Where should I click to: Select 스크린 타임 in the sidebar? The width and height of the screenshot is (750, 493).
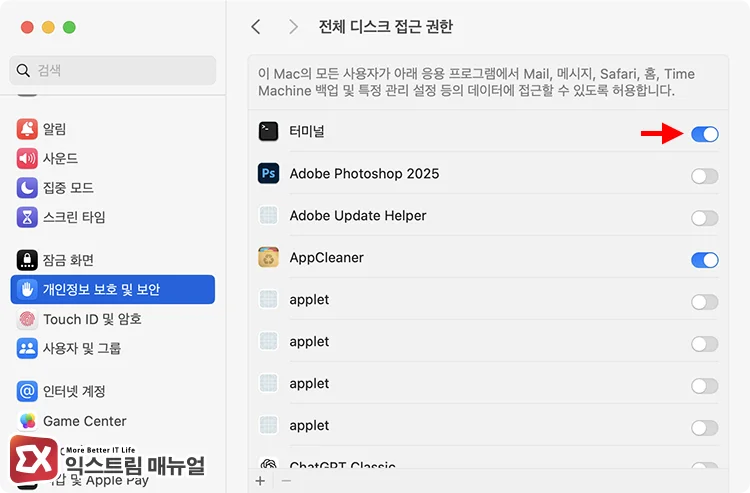[x=112, y=217]
